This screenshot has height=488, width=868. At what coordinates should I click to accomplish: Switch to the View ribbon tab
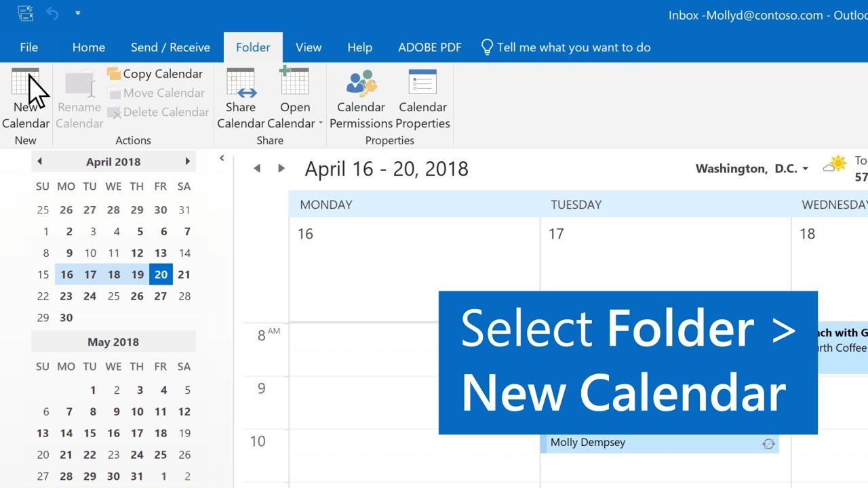point(309,47)
